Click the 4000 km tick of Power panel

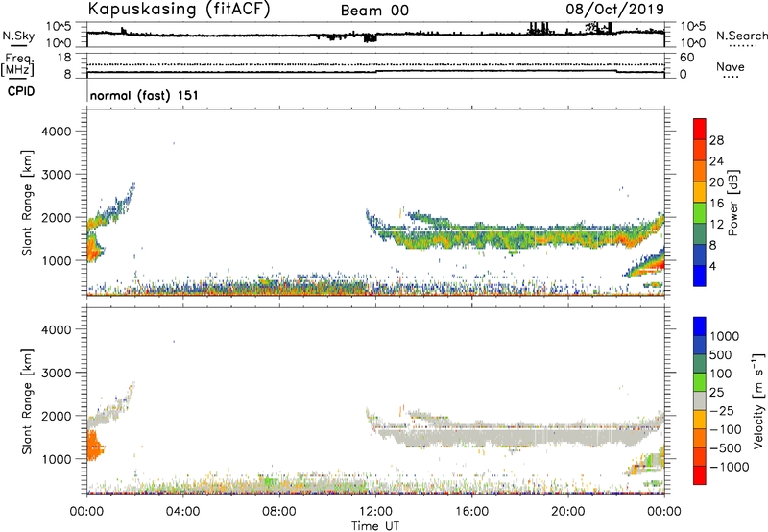coord(57,132)
